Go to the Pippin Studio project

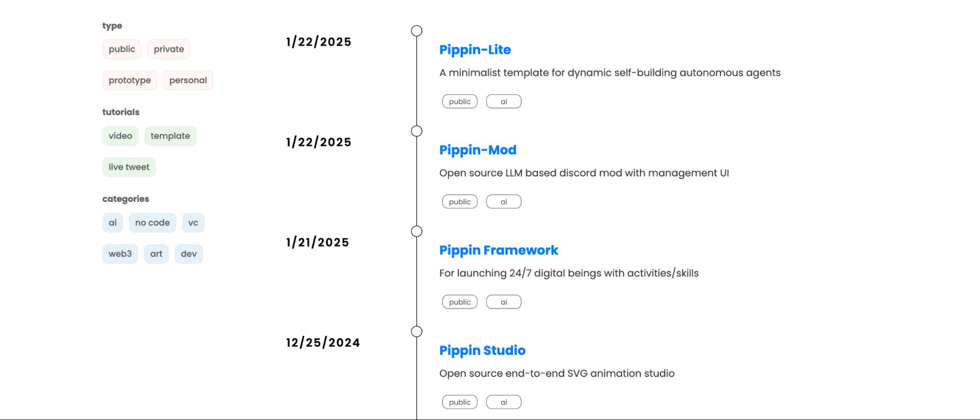coord(482,350)
